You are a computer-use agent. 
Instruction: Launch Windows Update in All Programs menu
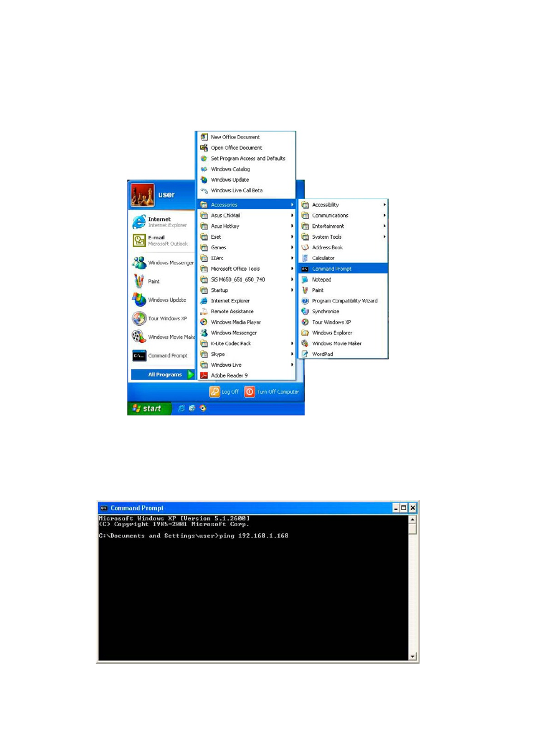pyautogui.click(x=246, y=179)
